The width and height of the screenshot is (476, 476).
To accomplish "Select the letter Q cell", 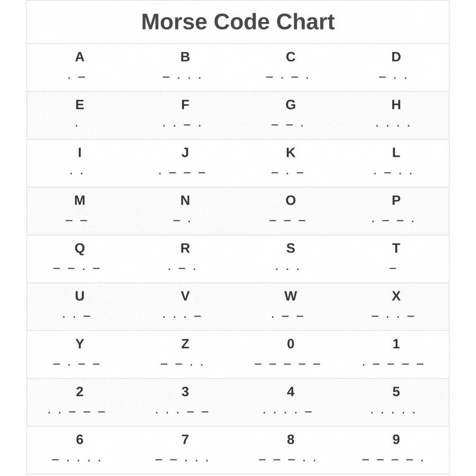I will (80, 258).
